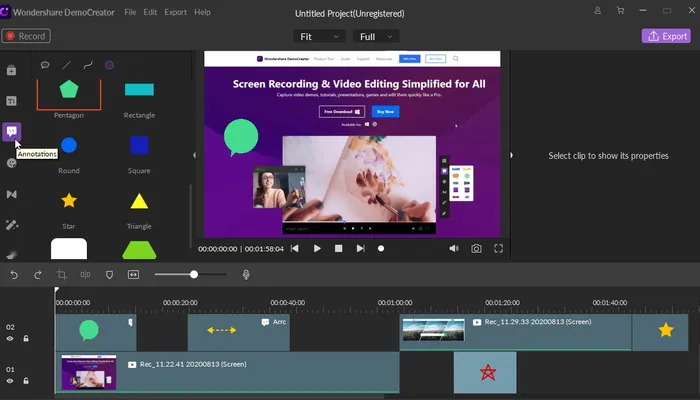Open the Export menu
700x400 pixels.
point(175,12)
